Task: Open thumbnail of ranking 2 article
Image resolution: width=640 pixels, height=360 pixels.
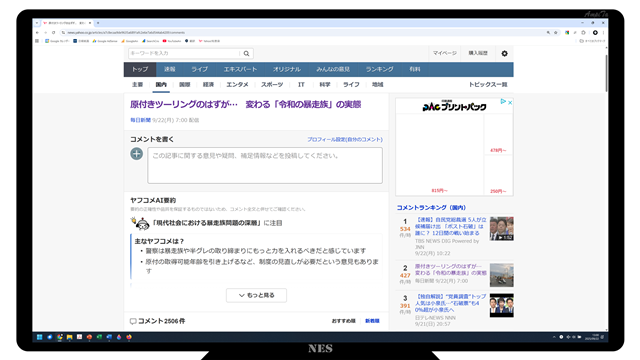Action: click(x=502, y=275)
